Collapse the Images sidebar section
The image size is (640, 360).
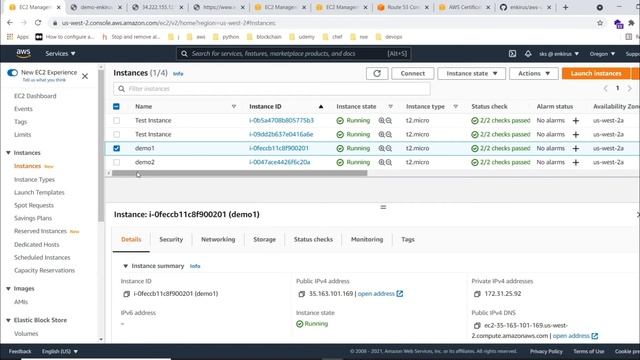click(x=8, y=289)
